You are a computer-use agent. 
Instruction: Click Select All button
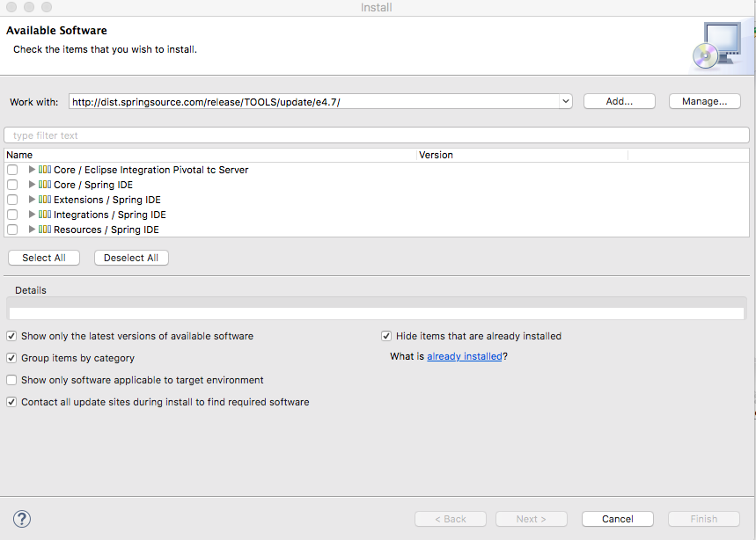(x=44, y=258)
